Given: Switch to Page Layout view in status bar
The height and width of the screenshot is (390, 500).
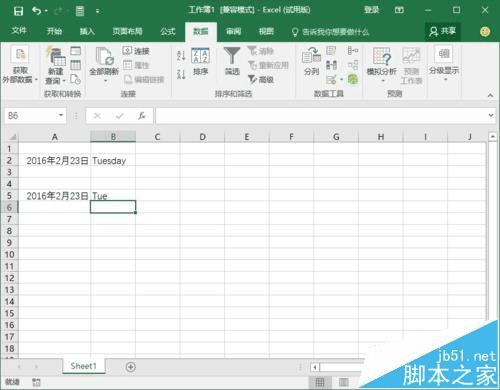Looking at the screenshot, I should click(x=344, y=382).
